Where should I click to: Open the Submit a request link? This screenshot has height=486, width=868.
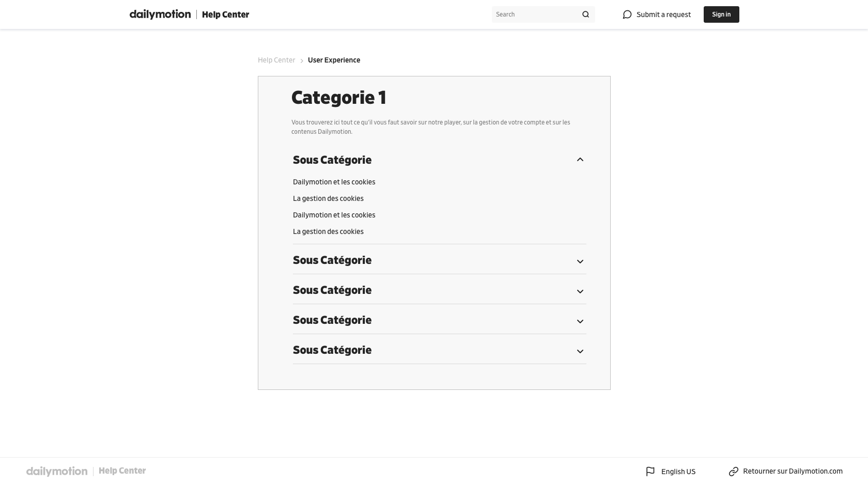point(663,14)
